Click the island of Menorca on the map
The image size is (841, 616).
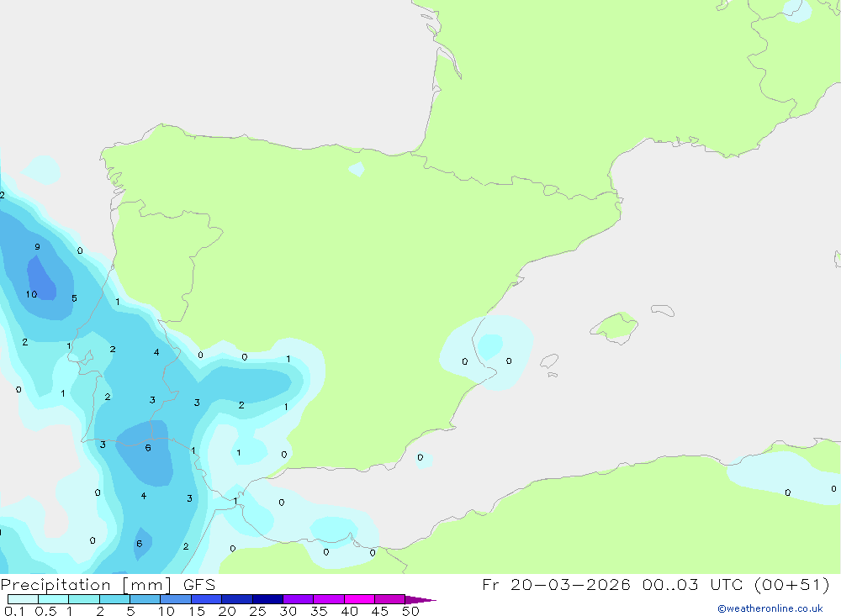[663, 310]
